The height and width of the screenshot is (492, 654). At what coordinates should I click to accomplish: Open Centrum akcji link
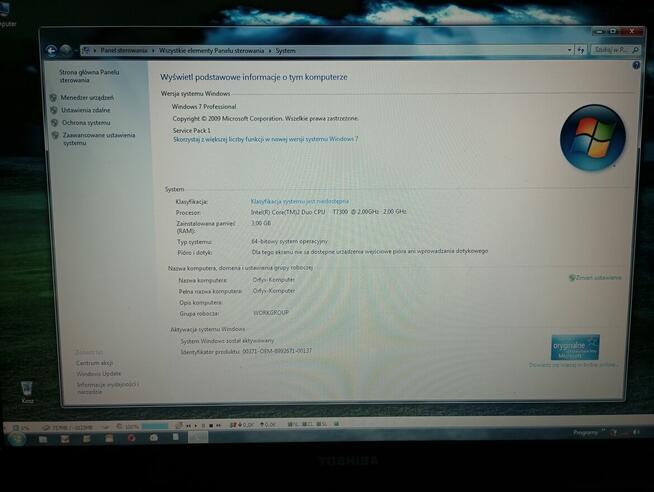click(95, 363)
